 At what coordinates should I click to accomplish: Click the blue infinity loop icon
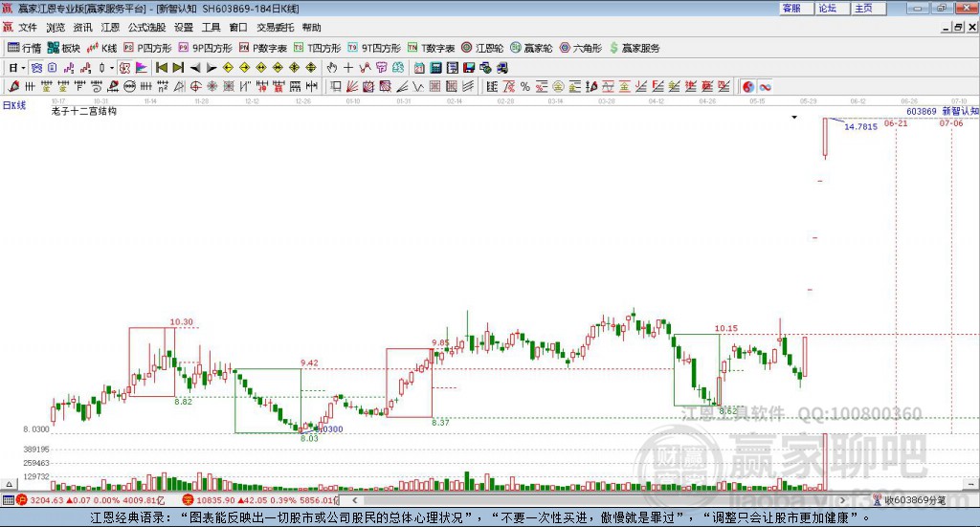pyautogui.click(x=765, y=87)
